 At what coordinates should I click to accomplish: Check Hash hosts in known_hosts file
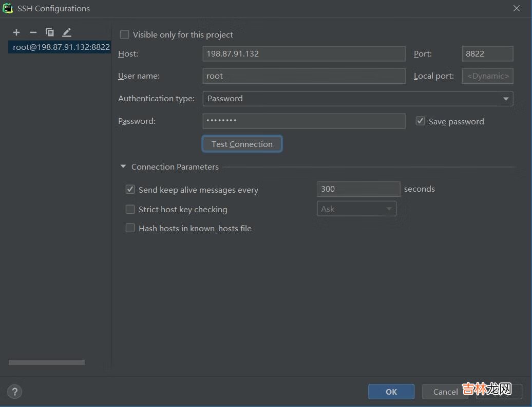[x=130, y=228]
